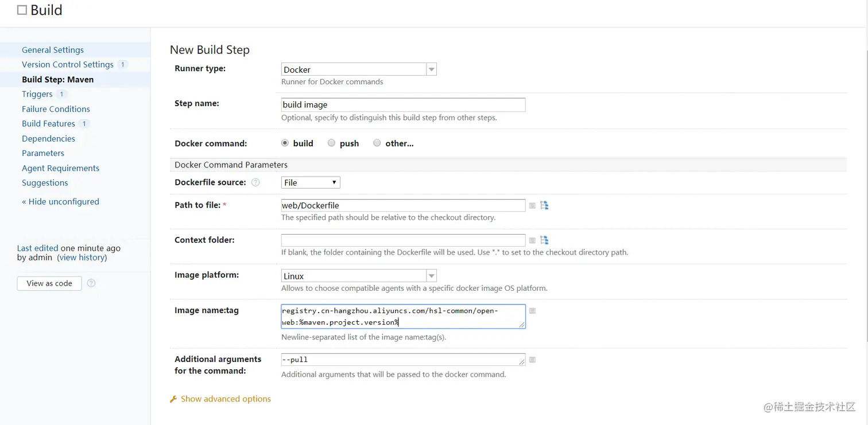Click the Step name input field

click(x=403, y=105)
